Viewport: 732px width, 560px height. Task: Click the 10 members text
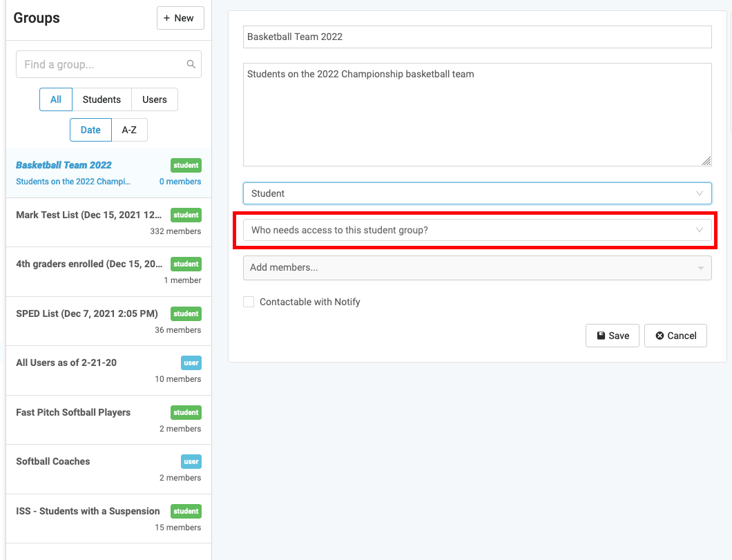178,379
